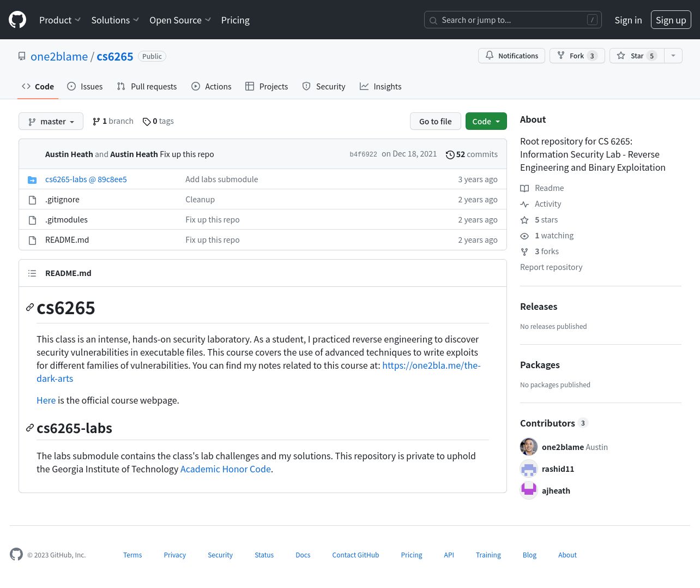The height and width of the screenshot is (588, 700).
Task: Open the footer Contact GitHub link
Action: pyautogui.click(x=355, y=555)
